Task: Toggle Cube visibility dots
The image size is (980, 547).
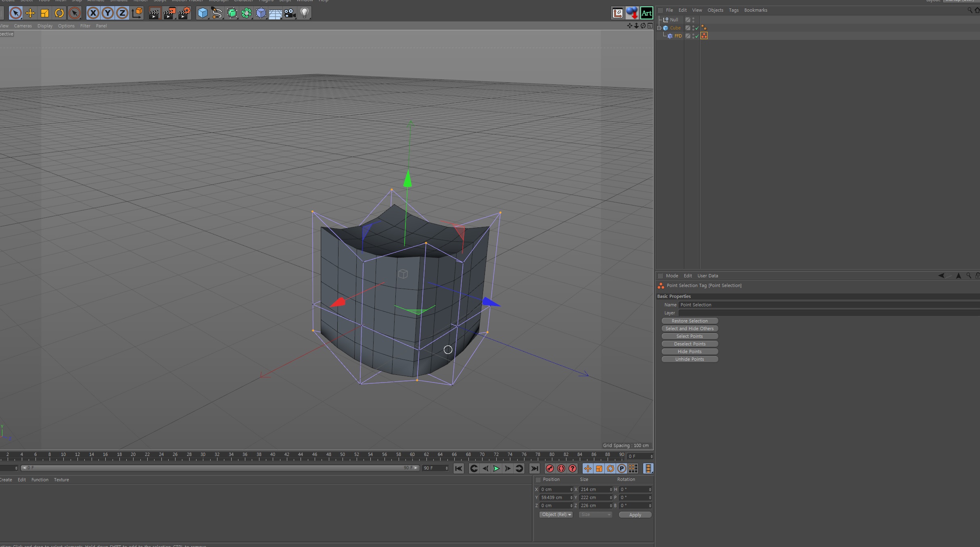Action: point(693,28)
